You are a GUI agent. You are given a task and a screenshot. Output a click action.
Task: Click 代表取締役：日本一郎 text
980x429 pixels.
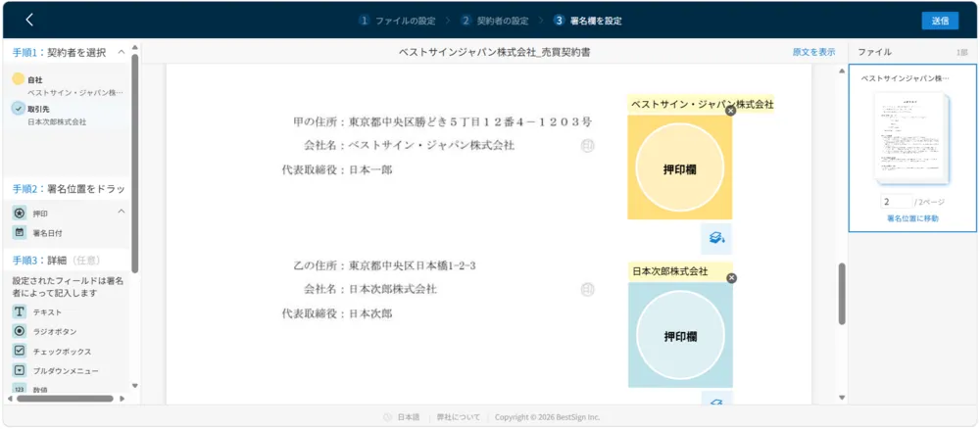click(x=337, y=169)
